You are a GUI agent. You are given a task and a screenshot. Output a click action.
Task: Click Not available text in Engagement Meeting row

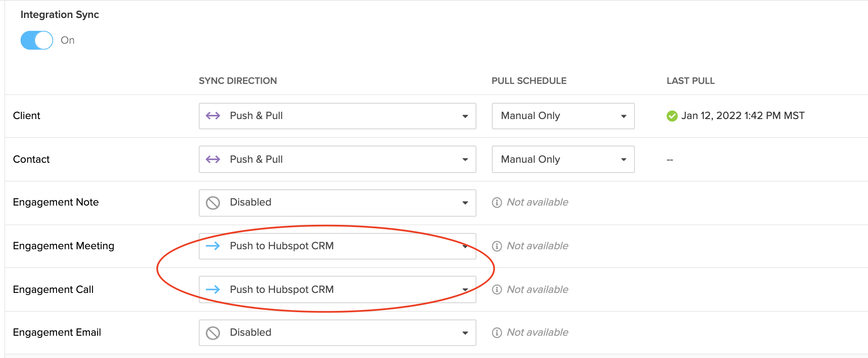pos(538,246)
